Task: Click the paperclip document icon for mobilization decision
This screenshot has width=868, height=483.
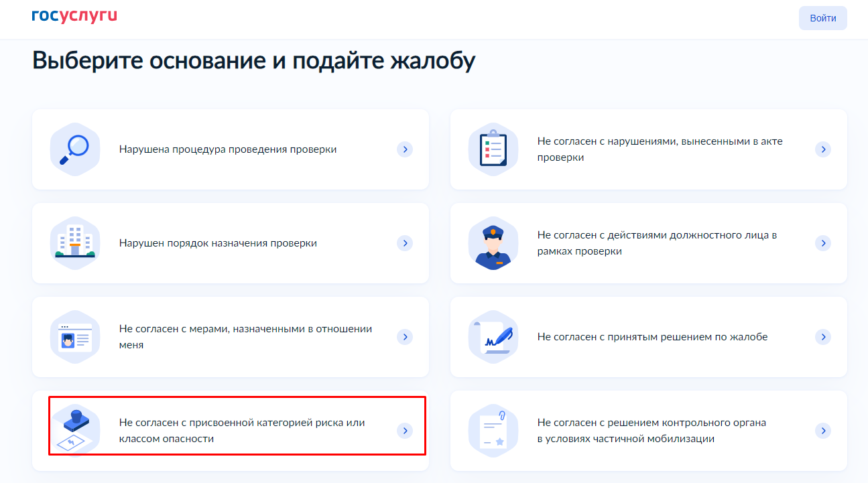Action: [x=493, y=431]
